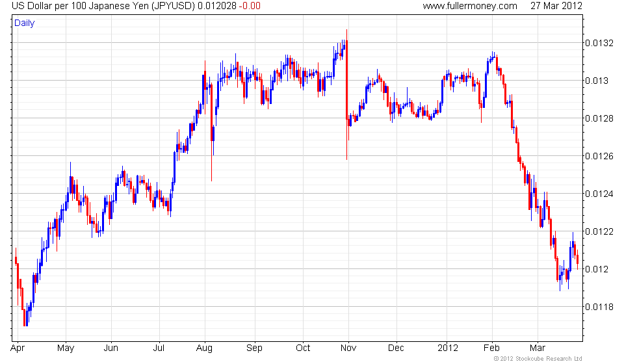Screen dimensions: 637x364
Task: Click the Feb label on time axis
Action: pos(491,348)
